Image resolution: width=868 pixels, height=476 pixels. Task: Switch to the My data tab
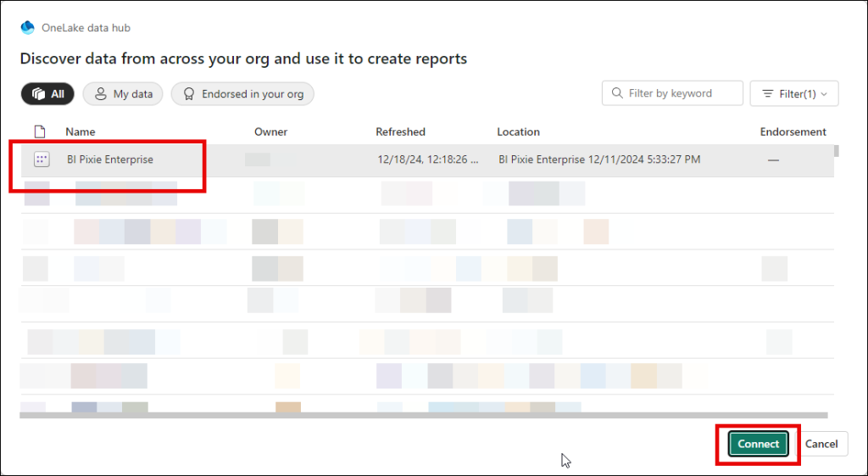click(124, 94)
